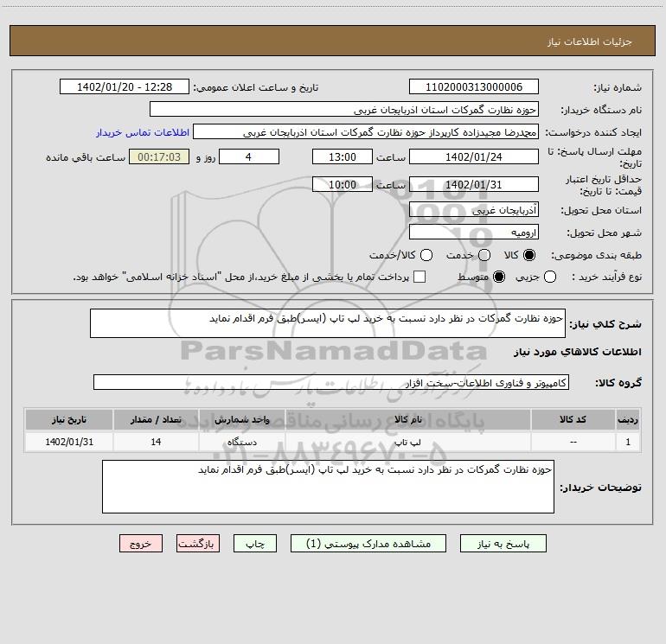The image size is (666, 644).
Task: Click the تعداد / مقدار column header
Action: tap(156, 419)
